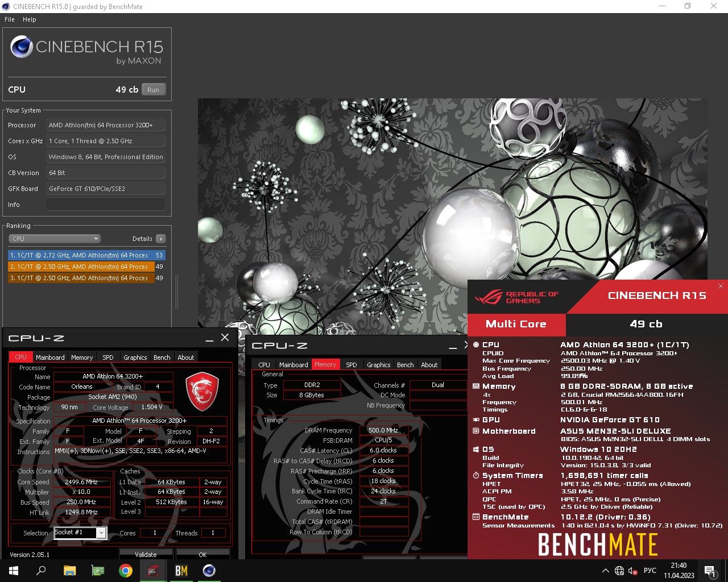Switch to CPU-Z on the taskbar
This screenshot has height=582, width=728.
point(153,571)
